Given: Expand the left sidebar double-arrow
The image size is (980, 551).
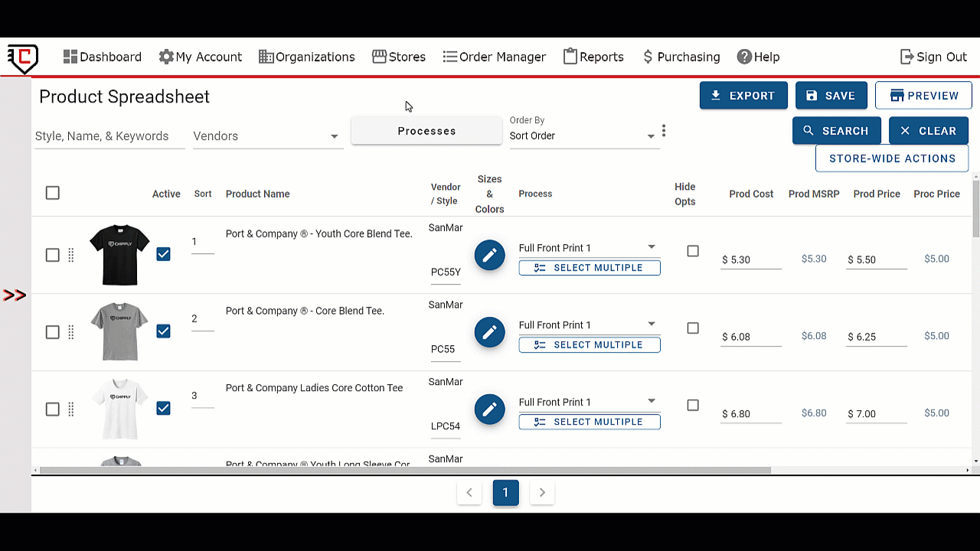Looking at the screenshot, I should pyautogui.click(x=15, y=295).
